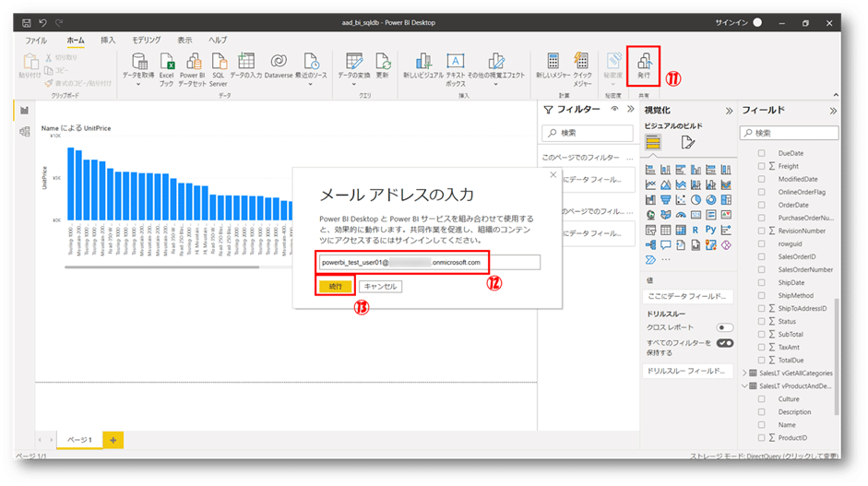Select the 表示 ribbon tab
The height and width of the screenshot is (486, 868).
tap(184, 40)
